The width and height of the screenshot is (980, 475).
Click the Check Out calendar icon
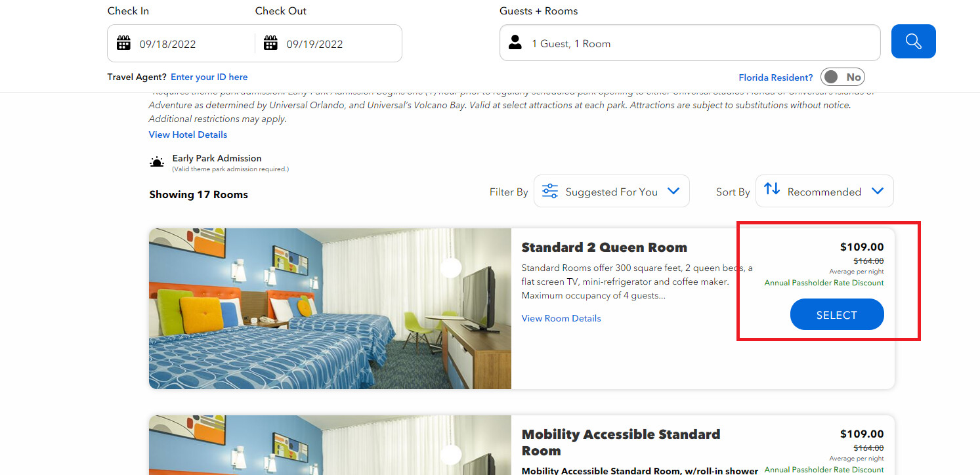click(270, 43)
